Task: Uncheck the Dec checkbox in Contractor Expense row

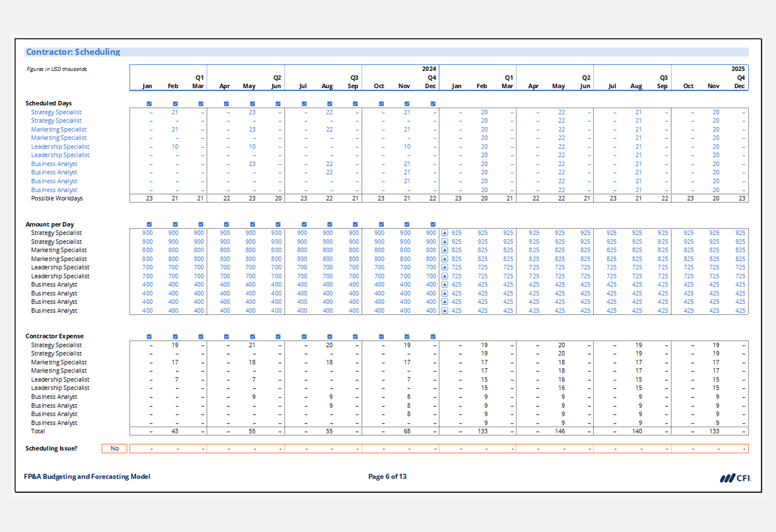Action: click(x=433, y=336)
